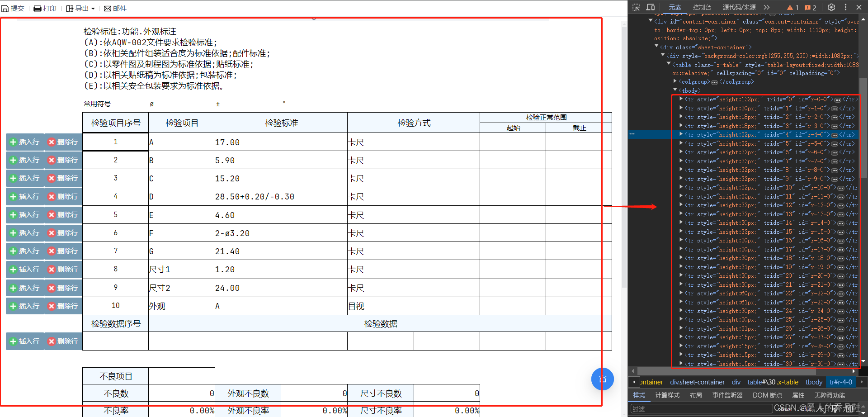Focus the 过滤 styles filter field
The image size is (868, 417).
[702, 409]
